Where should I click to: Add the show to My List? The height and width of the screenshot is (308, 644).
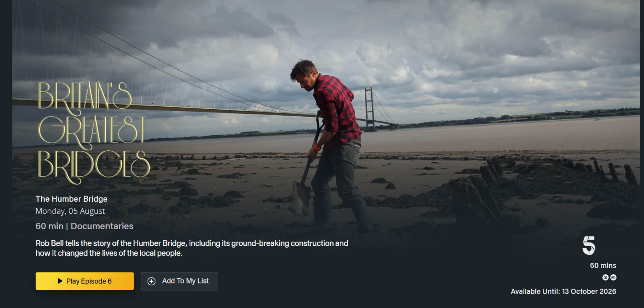(179, 281)
